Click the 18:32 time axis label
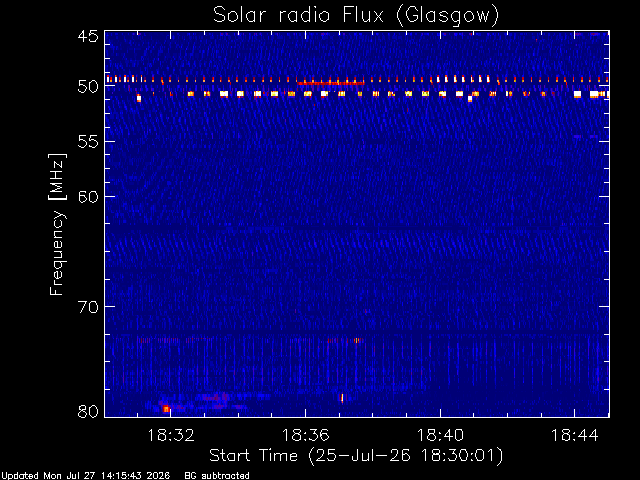640x480 pixels. click(x=171, y=435)
